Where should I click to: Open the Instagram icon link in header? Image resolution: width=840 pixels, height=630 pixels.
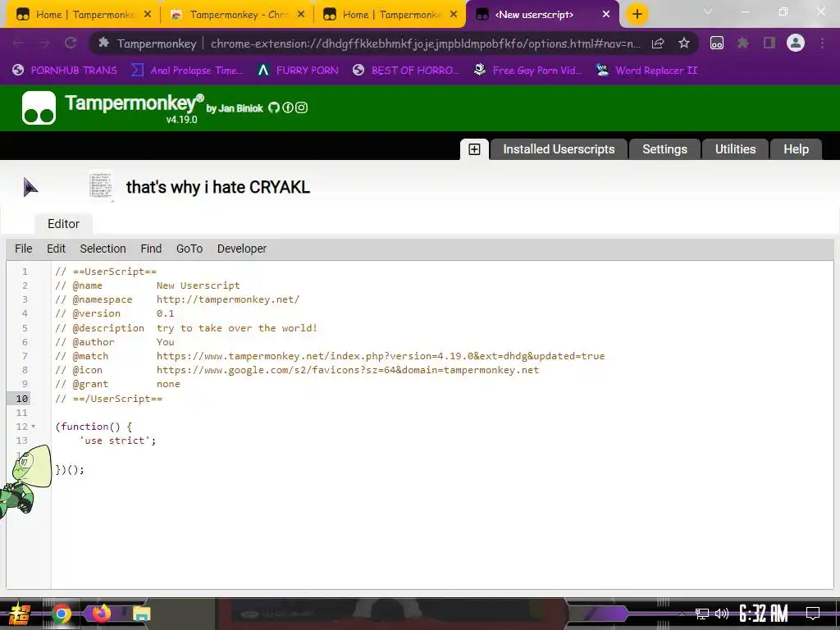pos(302,107)
